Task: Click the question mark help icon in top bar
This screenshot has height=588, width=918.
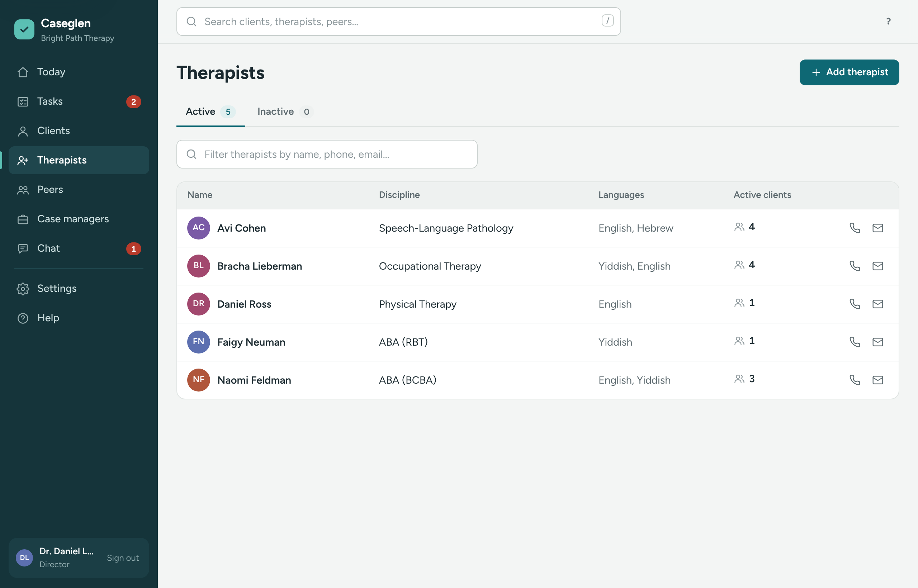Action: click(888, 22)
